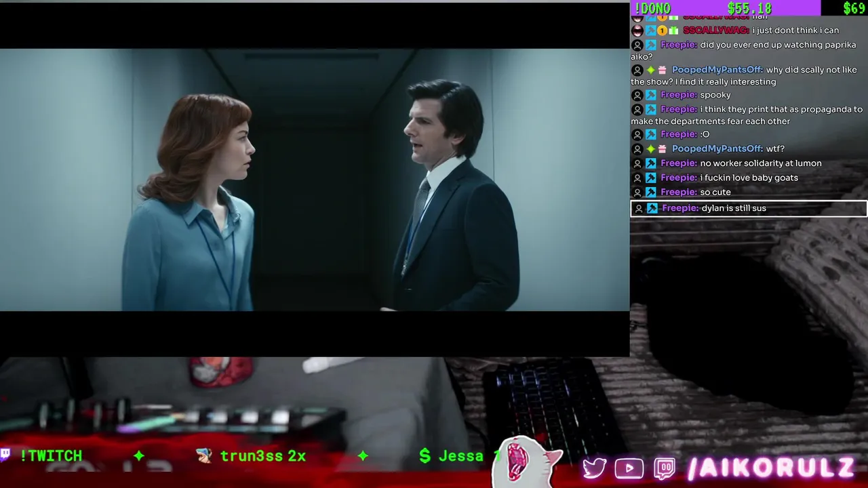Click the blue badge on 'no worker solidarity' message

(650, 163)
